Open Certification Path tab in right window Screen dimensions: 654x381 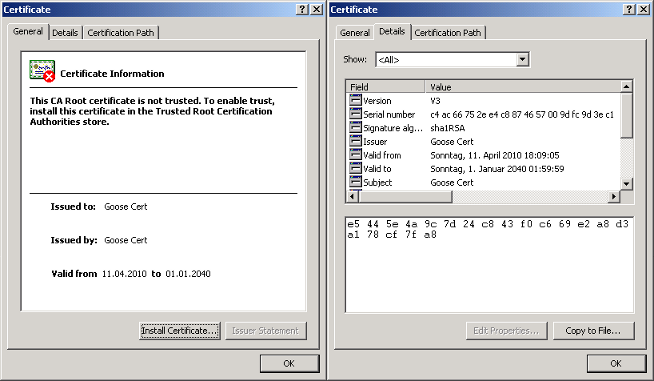tap(448, 33)
